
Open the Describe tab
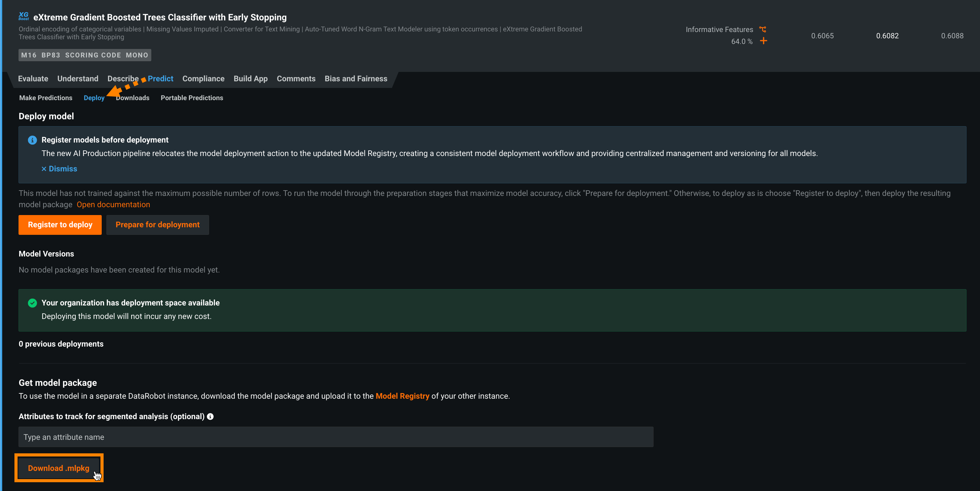click(122, 79)
